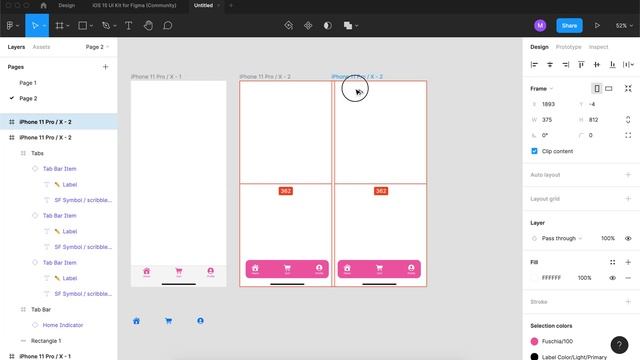
Task: Toggle layer visibility eye in Layer section
Action: click(628, 238)
